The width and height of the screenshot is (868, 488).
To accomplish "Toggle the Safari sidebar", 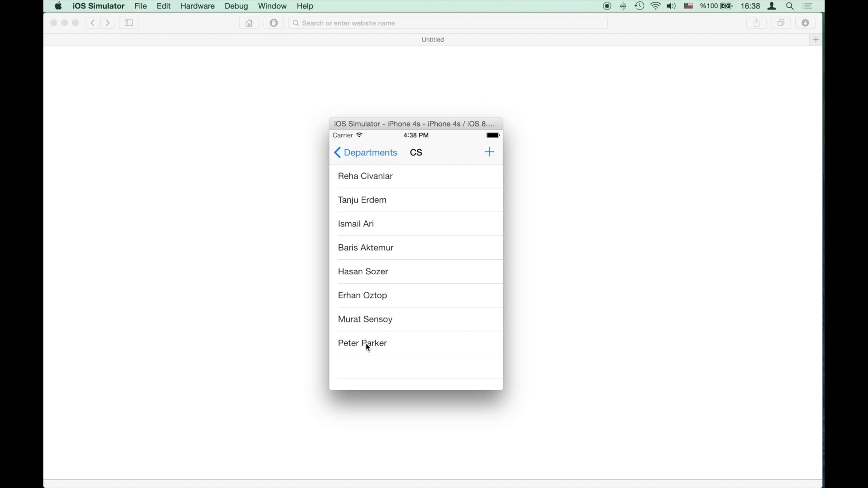I will tap(129, 23).
